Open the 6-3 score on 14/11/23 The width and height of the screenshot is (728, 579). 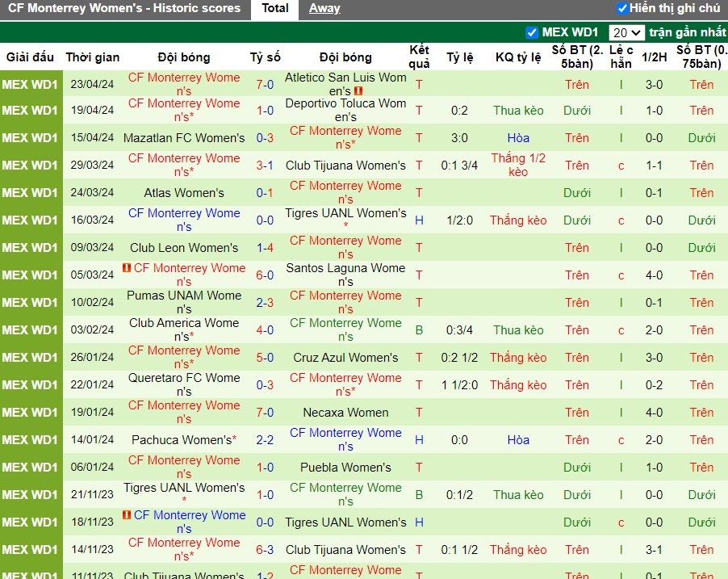click(265, 550)
